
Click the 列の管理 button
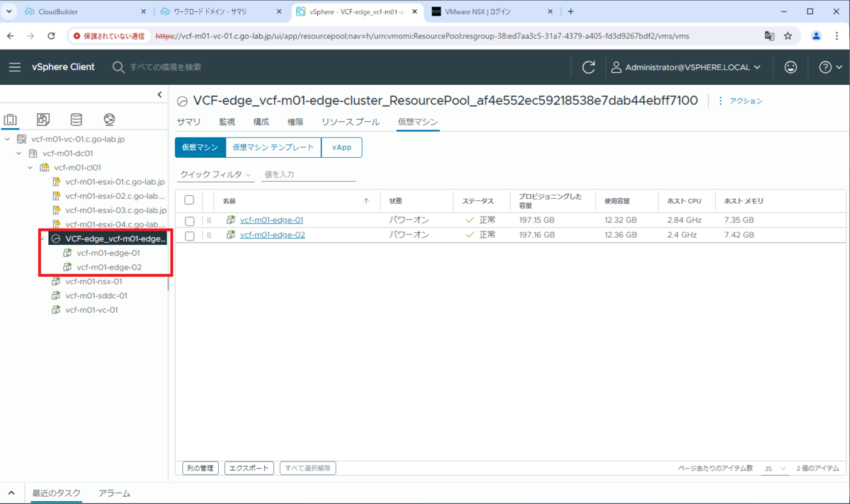tap(200, 468)
